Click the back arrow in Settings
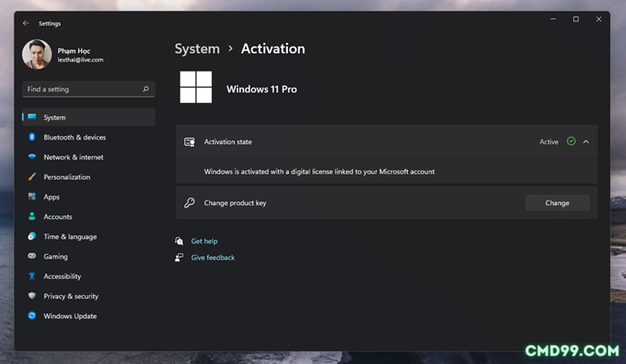626x364 pixels. 26,23
